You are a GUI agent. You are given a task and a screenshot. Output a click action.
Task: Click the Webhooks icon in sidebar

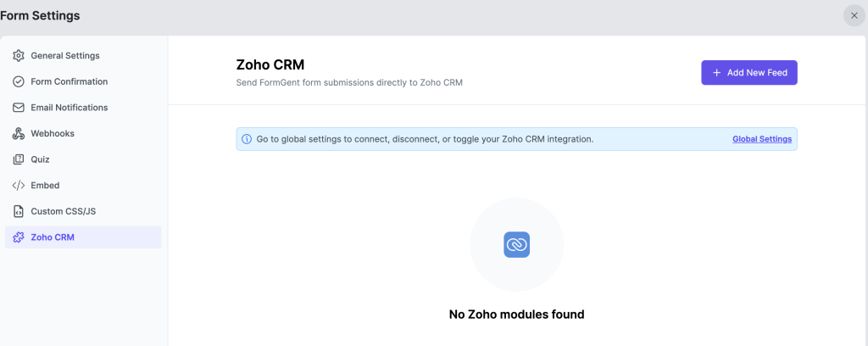(x=19, y=133)
